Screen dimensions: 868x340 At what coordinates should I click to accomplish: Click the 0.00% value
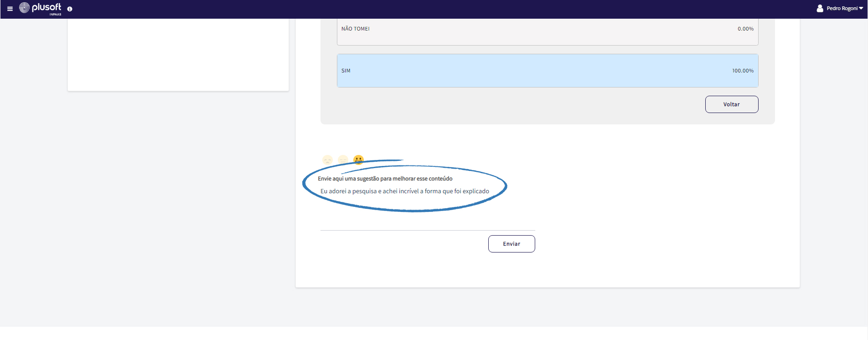click(x=745, y=29)
